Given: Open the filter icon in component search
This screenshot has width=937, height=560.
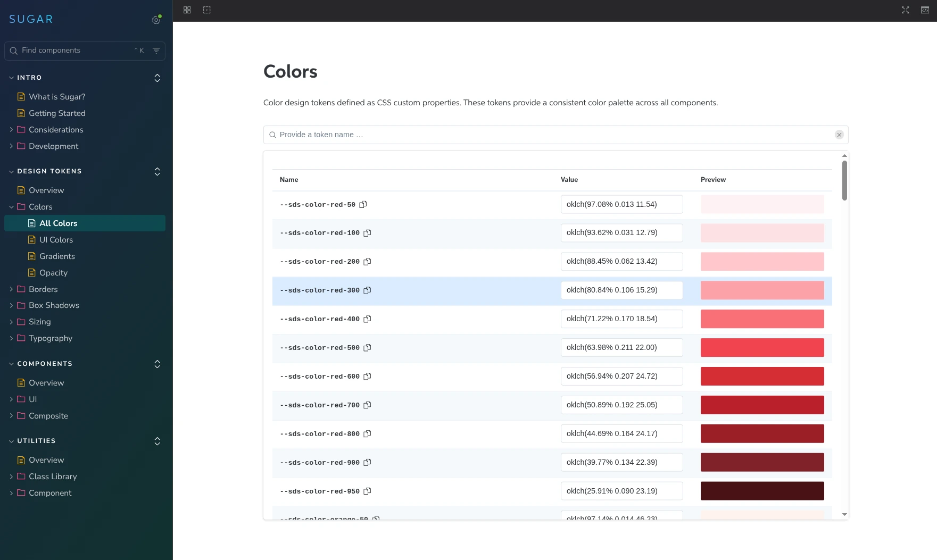Looking at the screenshot, I should (156, 51).
